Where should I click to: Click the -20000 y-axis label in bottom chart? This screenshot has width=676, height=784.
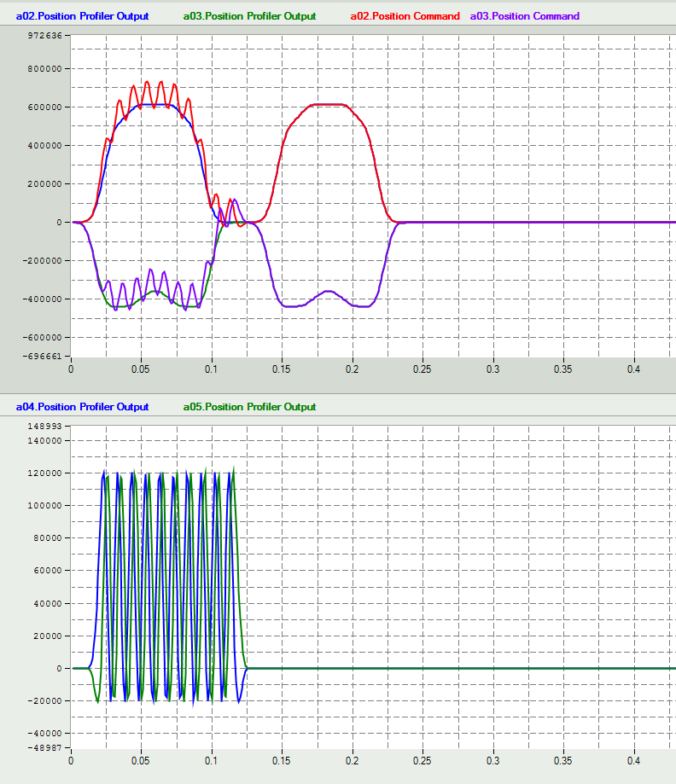(x=45, y=700)
